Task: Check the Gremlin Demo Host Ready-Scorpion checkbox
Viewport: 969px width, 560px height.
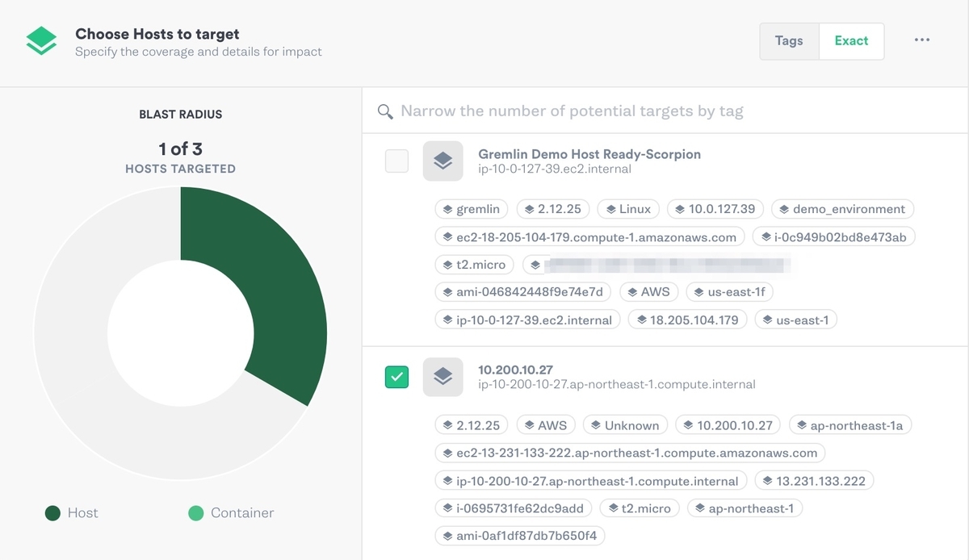Action: coord(396,161)
